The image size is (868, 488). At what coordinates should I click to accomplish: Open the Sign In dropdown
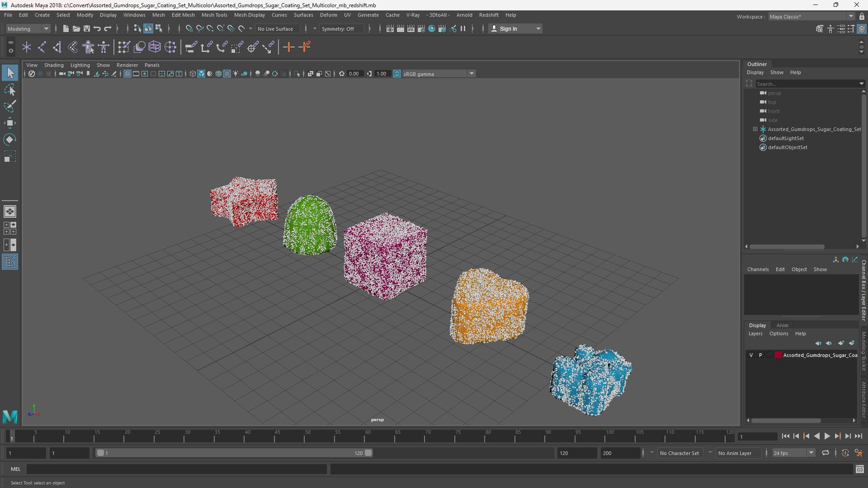(515, 28)
